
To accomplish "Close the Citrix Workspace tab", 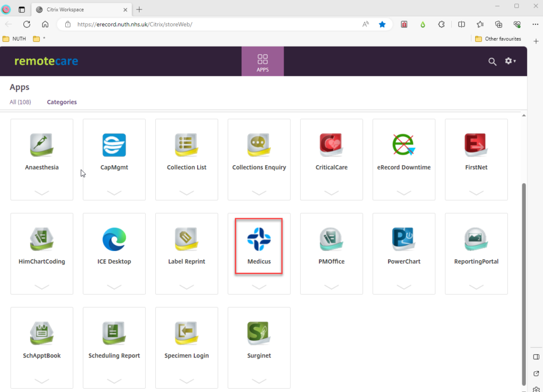I will 125,10.
